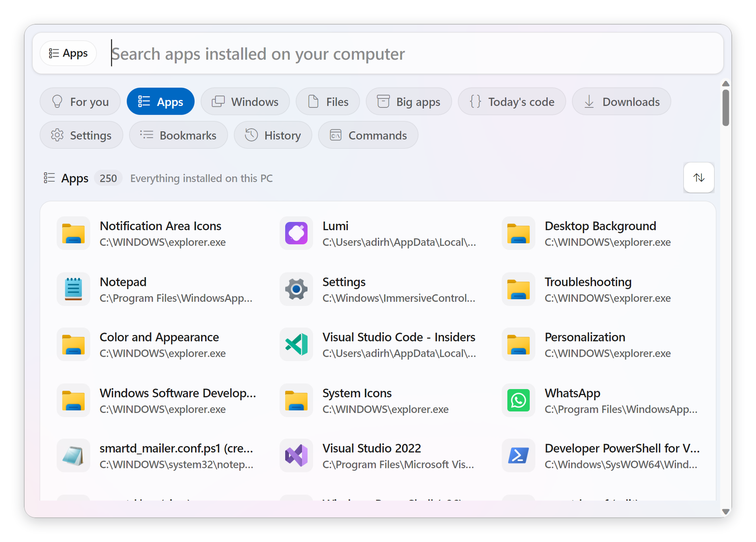Select the System Icons entry name

(357, 393)
